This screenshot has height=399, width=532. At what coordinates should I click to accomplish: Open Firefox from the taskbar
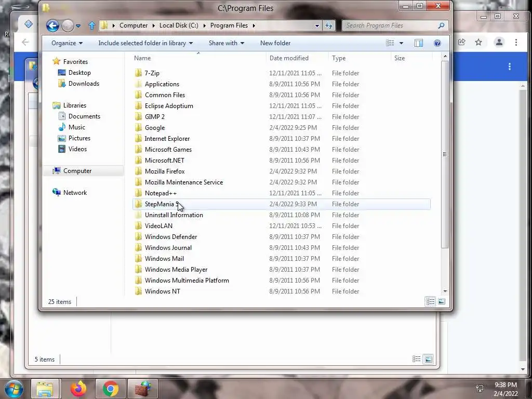(x=78, y=389)
